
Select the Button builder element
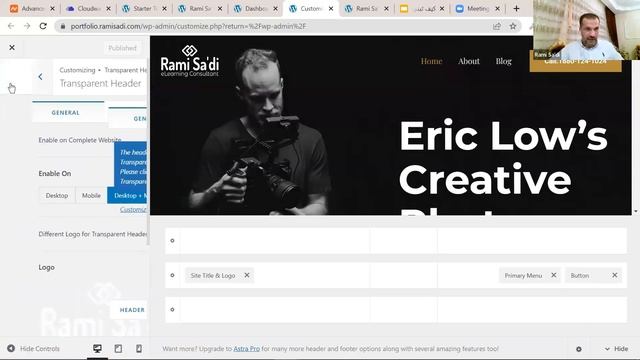[x=580, y=276]
